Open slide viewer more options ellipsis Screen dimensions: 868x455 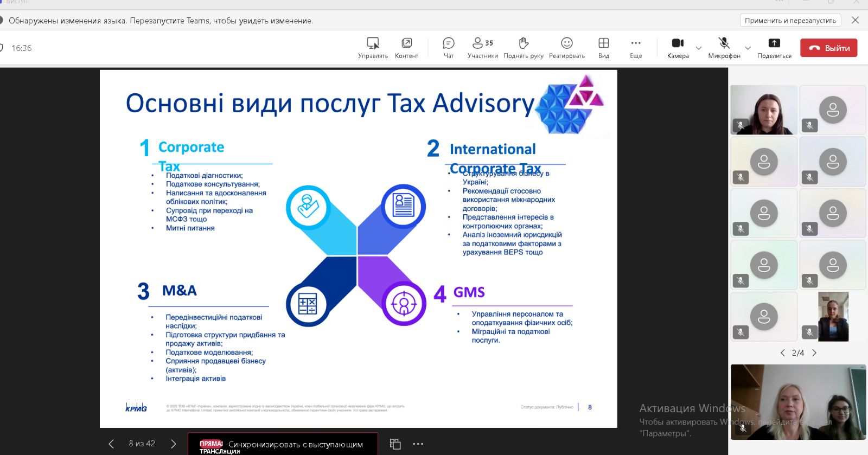(x=418, y=444)
